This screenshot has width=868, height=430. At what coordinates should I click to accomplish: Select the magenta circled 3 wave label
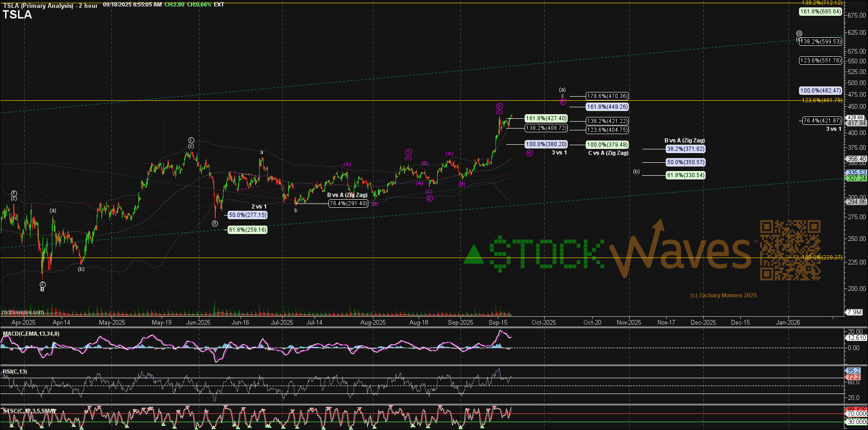click(x=499, y=106)
